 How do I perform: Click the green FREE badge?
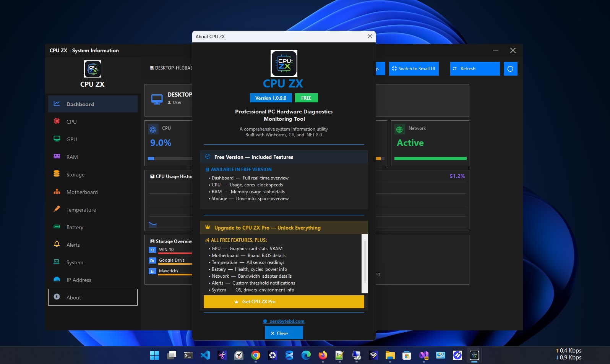point(306,98)
